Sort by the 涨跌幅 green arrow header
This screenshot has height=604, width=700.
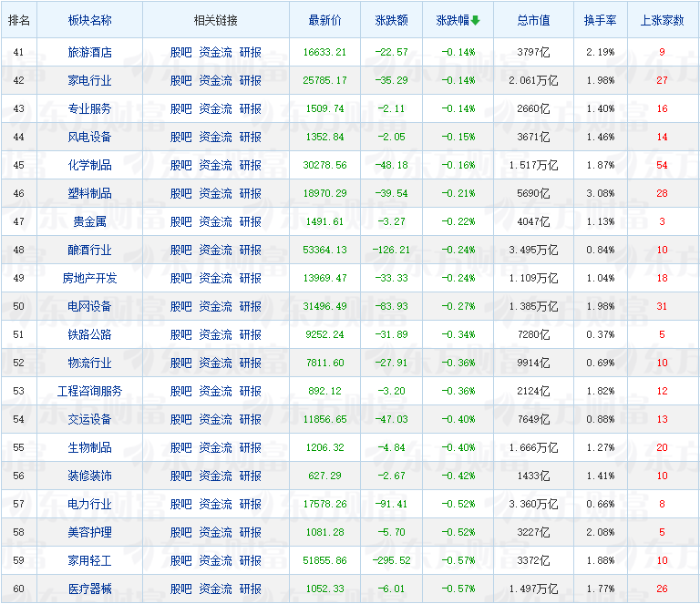[457, 20]
